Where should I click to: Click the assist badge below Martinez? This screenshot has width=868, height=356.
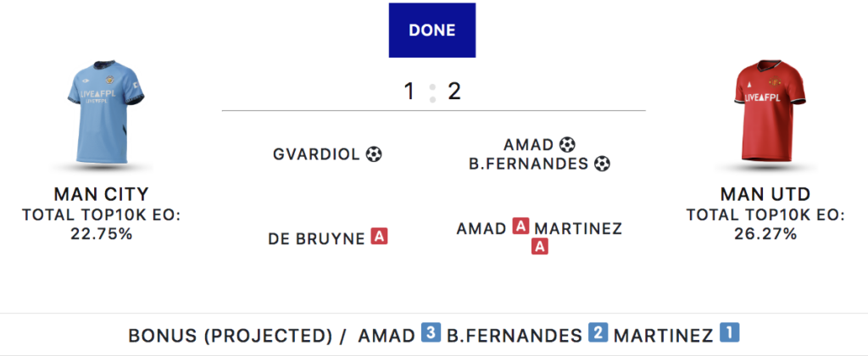(539, 247)
